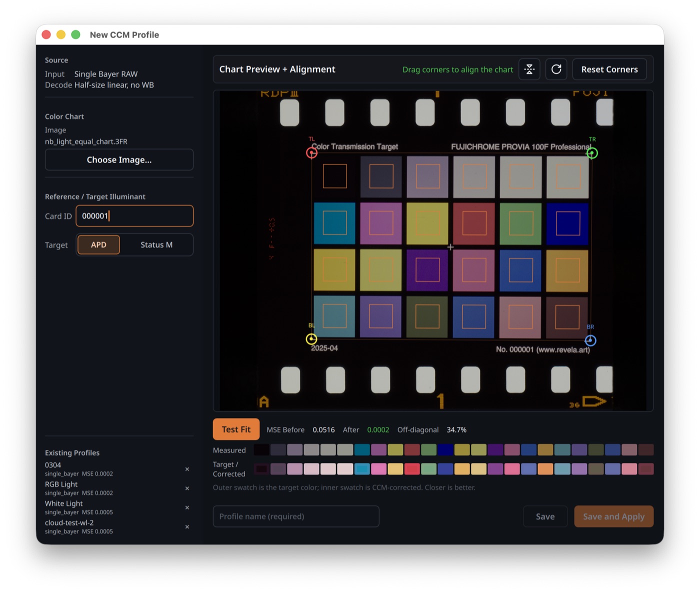Click the Existing Profiles heading

[x=72, y=452]
